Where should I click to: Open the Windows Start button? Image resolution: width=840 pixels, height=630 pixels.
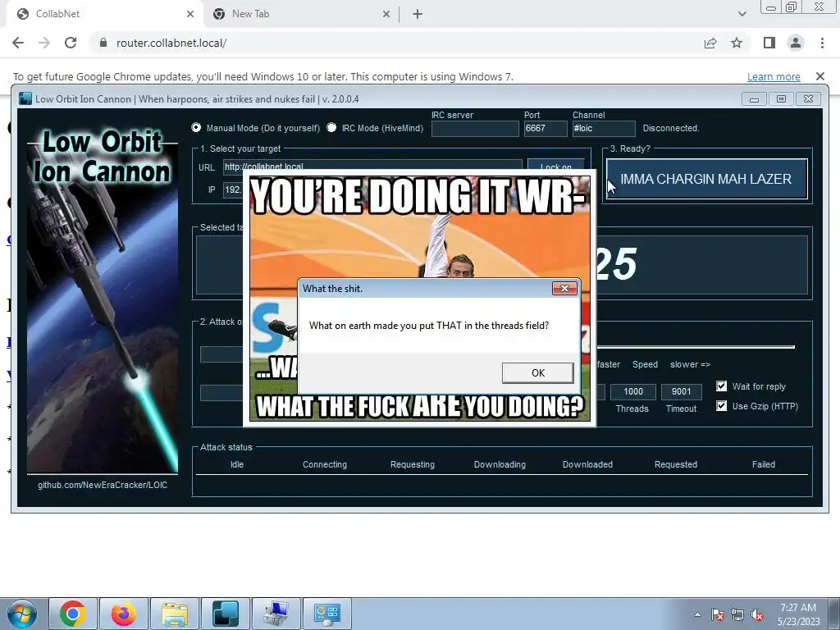(x=22, y=614)
